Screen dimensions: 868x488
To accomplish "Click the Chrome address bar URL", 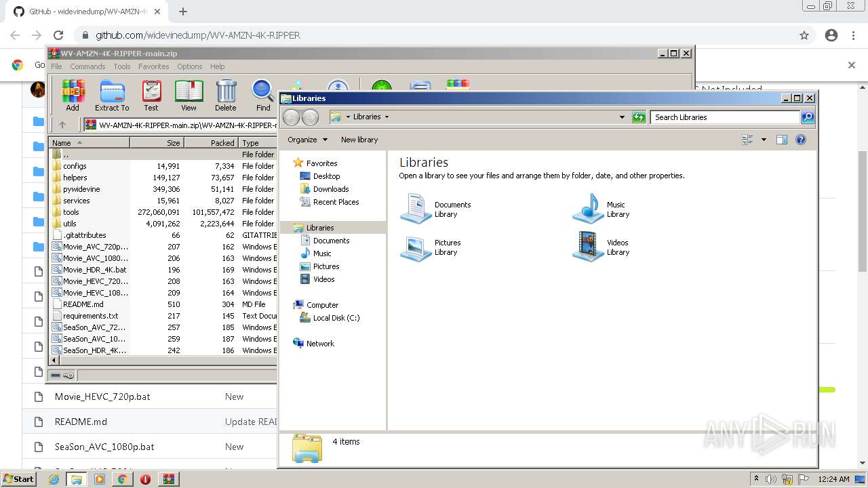I will [198, 35].
